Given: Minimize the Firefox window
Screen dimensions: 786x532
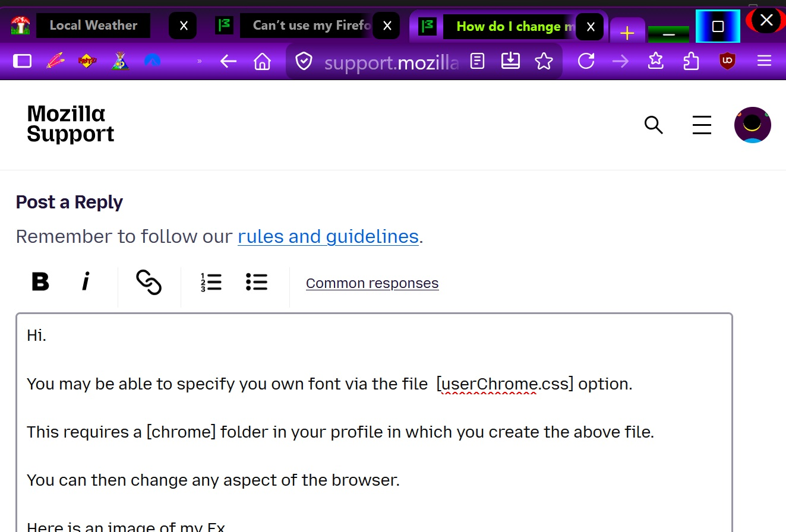Looking at the screenshot, I should [668, 34].
